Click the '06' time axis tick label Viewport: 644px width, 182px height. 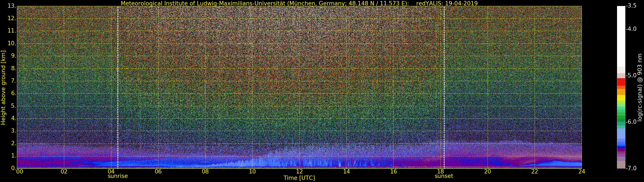pyautogui.click(x=158, y=172)
